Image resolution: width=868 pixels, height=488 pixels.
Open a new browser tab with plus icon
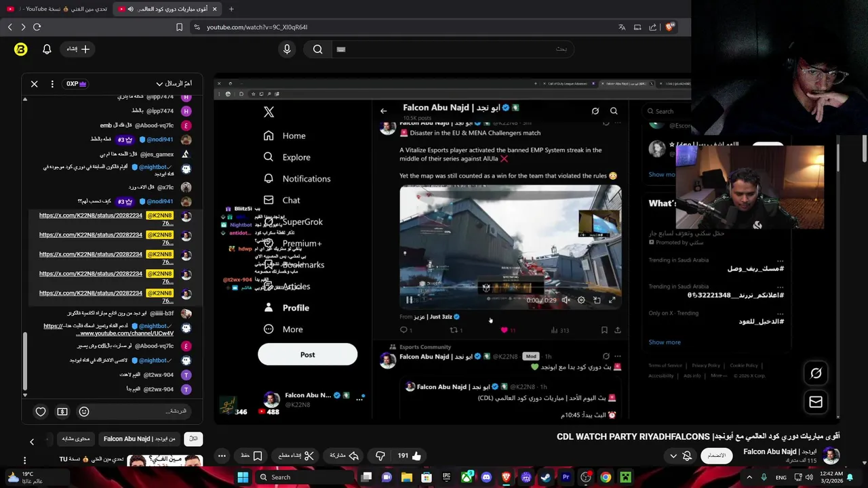tap(231, 9)
